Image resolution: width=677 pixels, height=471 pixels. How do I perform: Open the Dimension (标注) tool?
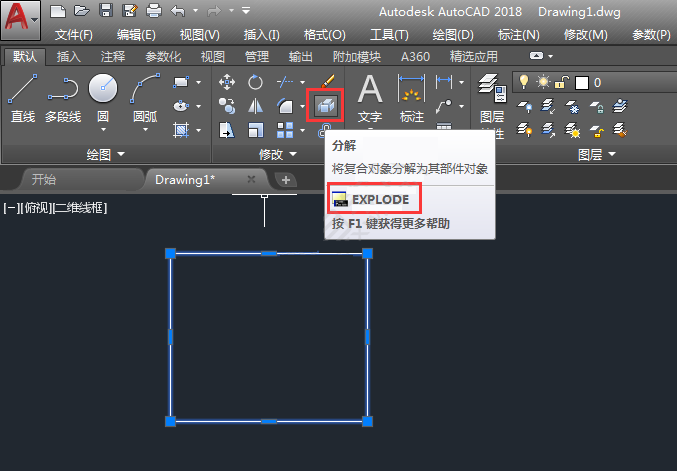tap(411, 99)
